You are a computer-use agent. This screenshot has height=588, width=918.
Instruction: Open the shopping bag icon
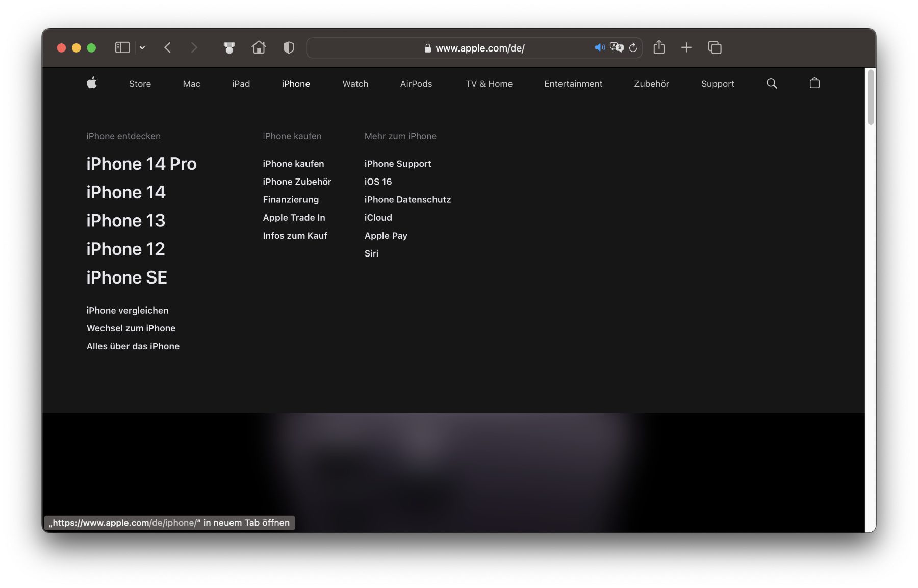[x=814, y=83]
